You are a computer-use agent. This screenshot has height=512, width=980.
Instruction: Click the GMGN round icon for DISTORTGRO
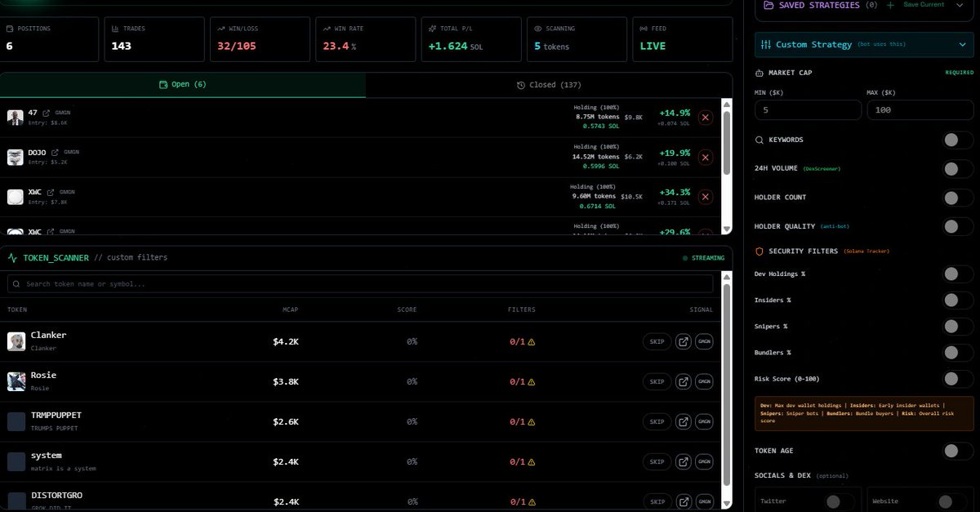[x=704, y=501]
